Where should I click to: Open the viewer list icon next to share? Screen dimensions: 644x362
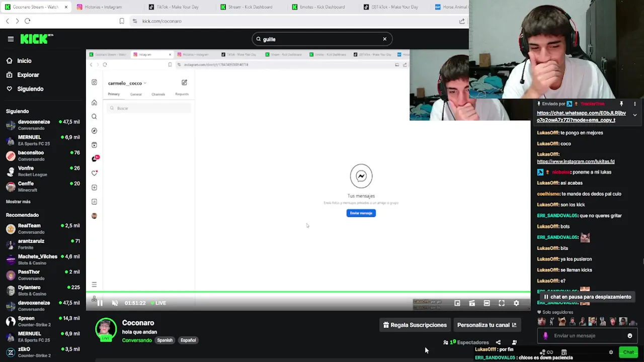pyautogui.click(x=514, y=342)
